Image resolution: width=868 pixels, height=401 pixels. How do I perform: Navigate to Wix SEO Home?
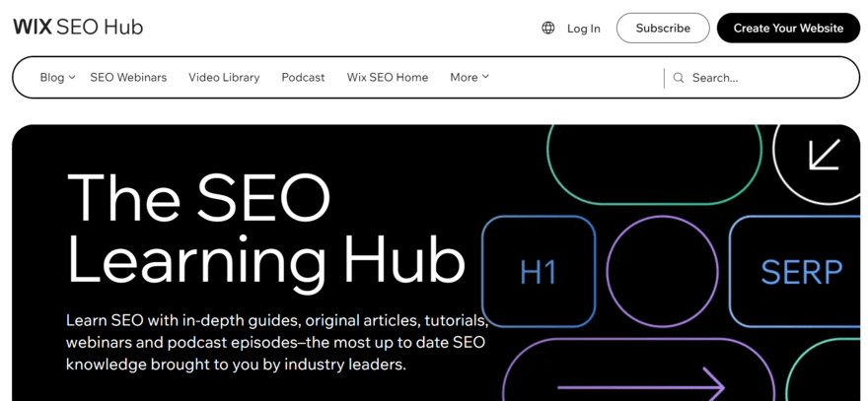pyautogui.click(x=388, y=78)
